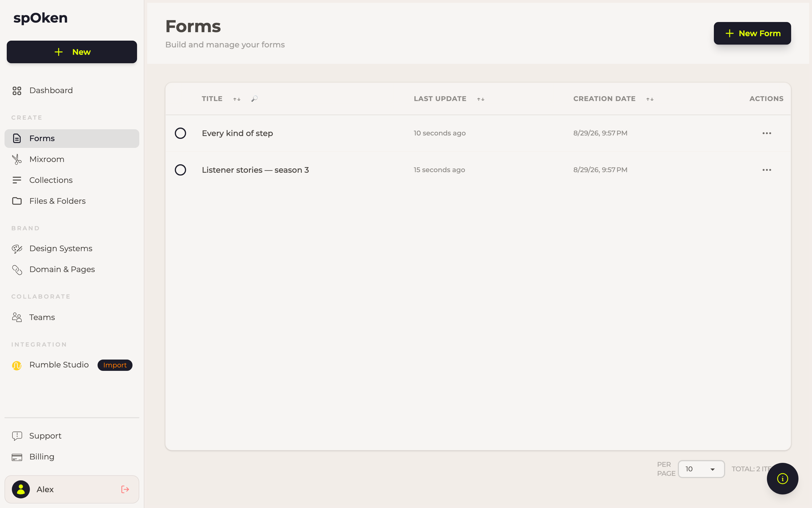Open the 'Every kind of step' form title
812x508 pixels.
click(x=237, y=133)
